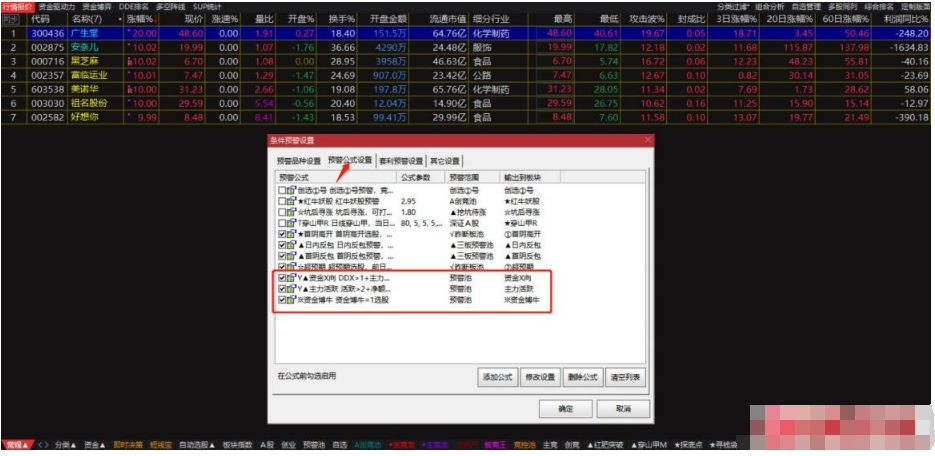Open the 其它设置 tab in dialog
The image size is (935, 456).
(445, 160)
